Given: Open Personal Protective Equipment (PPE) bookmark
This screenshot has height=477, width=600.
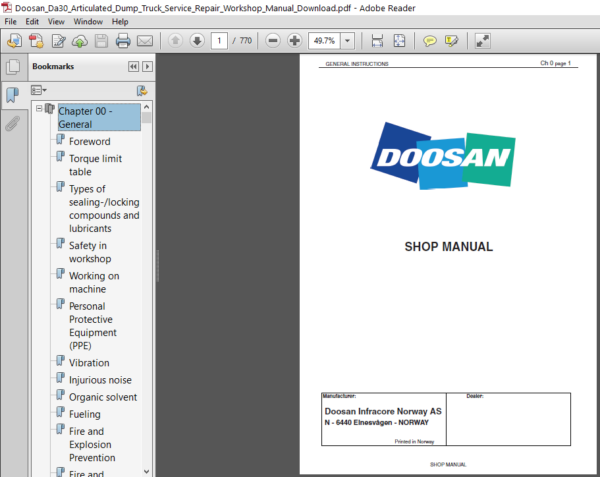Looking at the screenshot, I should click(93, 326).
